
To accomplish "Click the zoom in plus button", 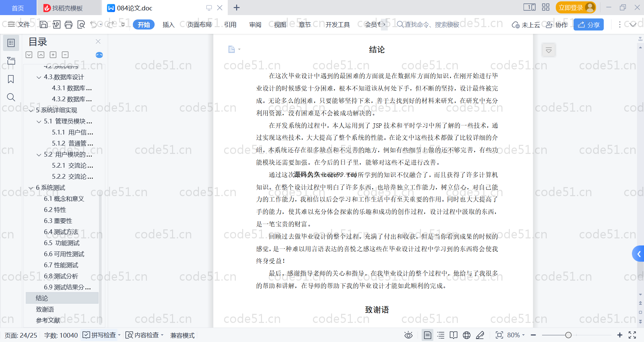I will 620,335.
